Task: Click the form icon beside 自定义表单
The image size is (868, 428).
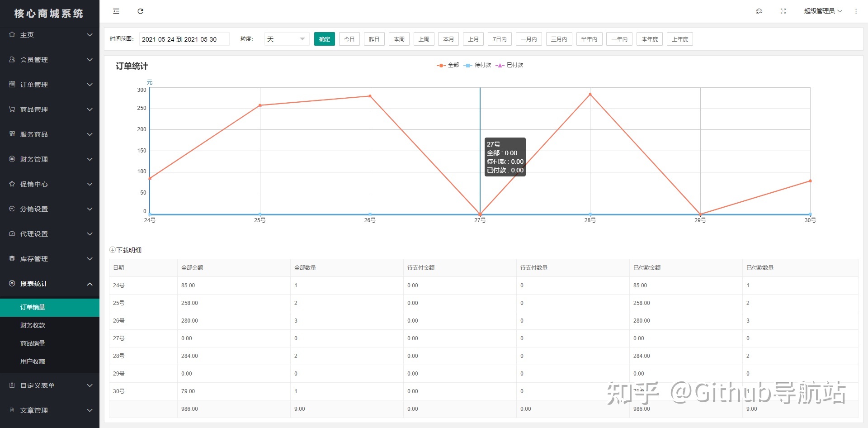Action: [12, 385]
